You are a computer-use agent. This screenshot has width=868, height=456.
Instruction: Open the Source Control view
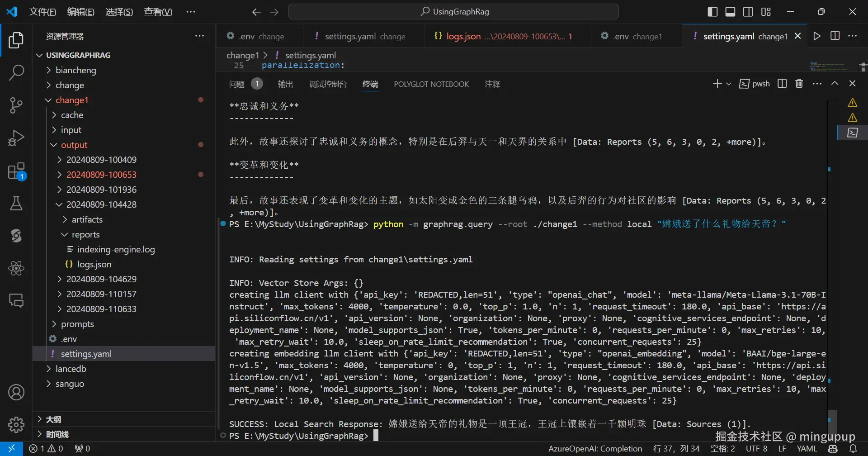16,105
